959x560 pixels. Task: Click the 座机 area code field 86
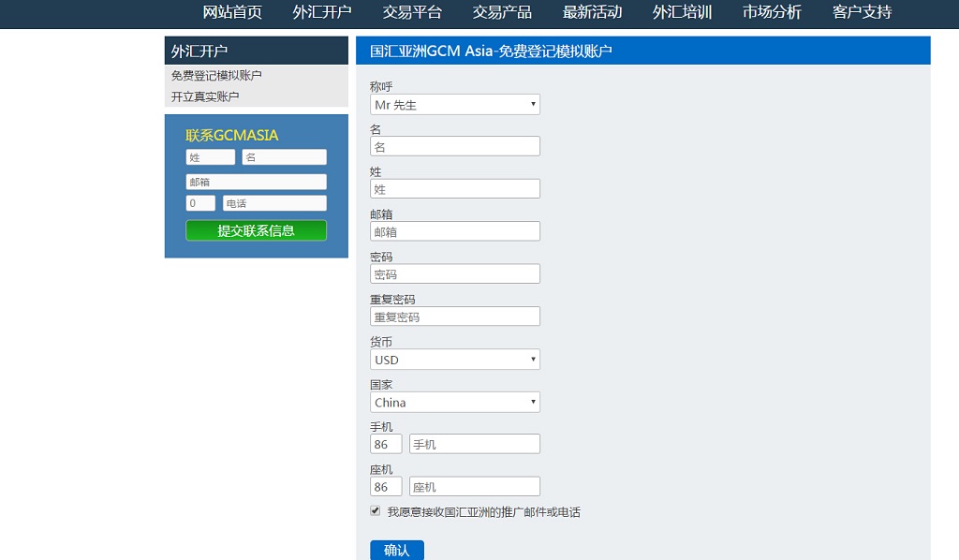pos(386,487)
